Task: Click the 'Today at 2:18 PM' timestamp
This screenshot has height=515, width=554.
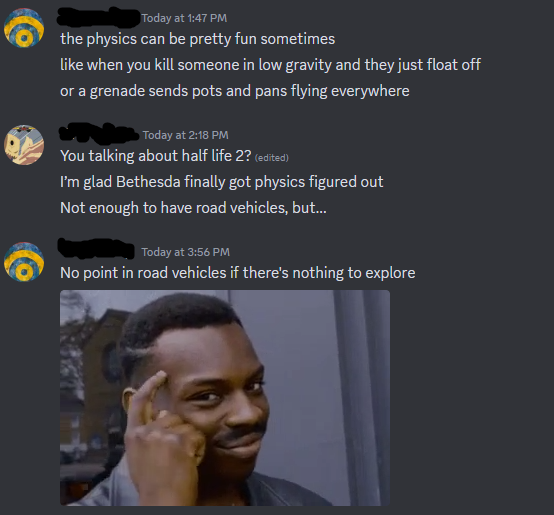Action: point(185,135)
